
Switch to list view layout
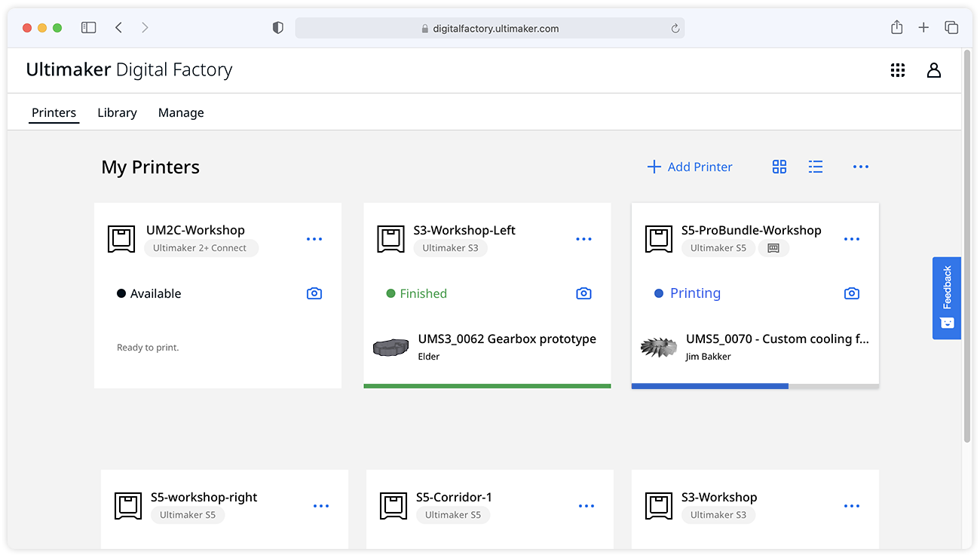(816, 167)
